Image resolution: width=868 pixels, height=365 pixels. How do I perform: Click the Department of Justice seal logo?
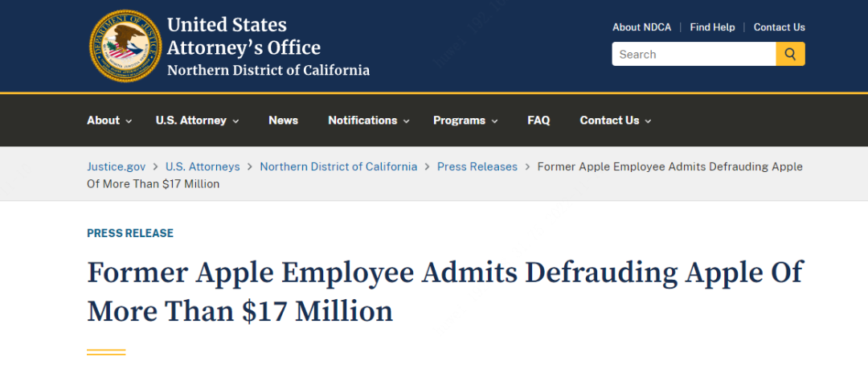tap(125, 46)
